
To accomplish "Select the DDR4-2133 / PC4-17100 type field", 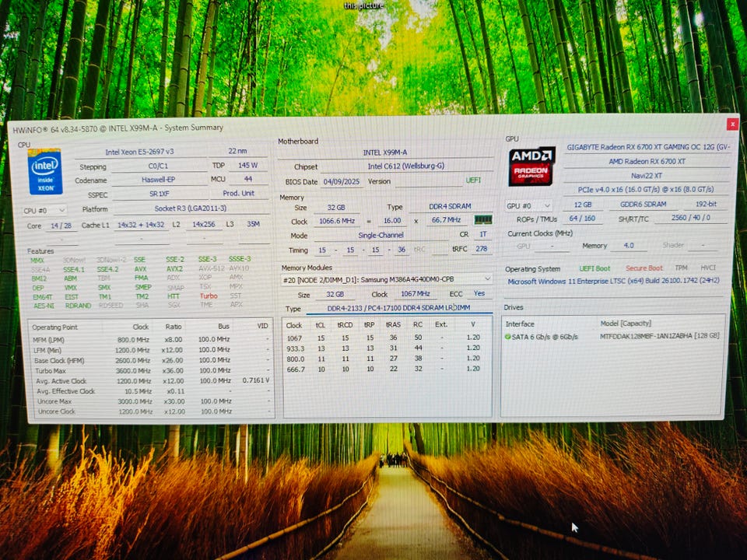I will pyautogui.click(x=398, y=308).
